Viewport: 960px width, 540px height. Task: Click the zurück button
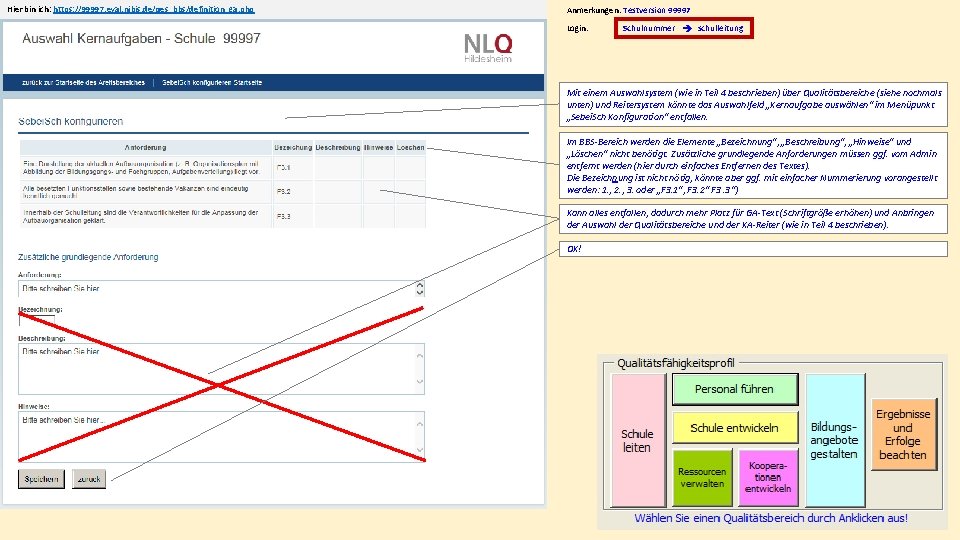click(x=89, y=479)
